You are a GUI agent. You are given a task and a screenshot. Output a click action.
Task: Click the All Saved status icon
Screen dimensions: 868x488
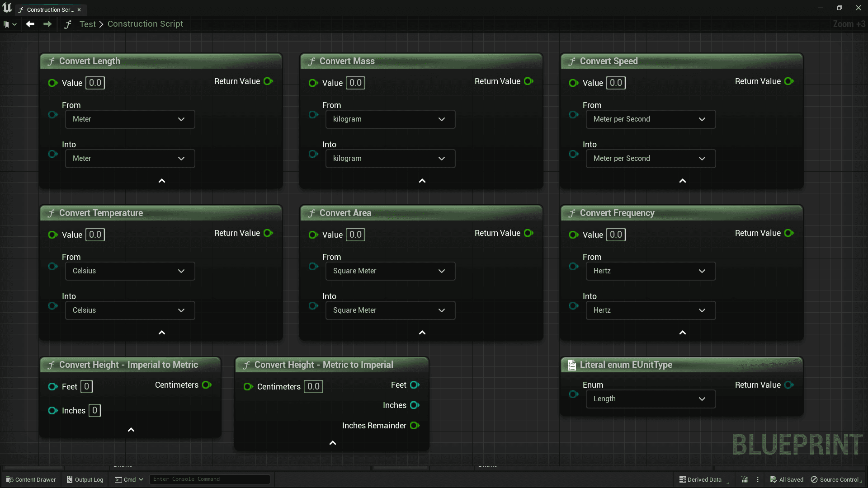point(774,479)
